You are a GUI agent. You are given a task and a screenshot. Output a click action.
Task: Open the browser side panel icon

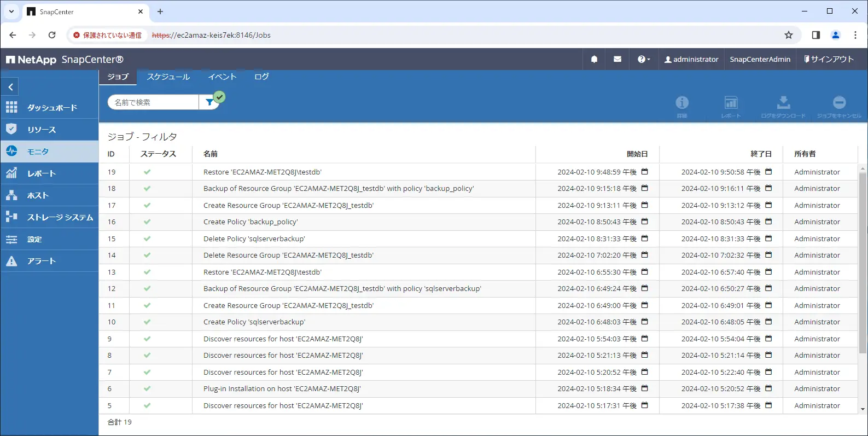815,35
